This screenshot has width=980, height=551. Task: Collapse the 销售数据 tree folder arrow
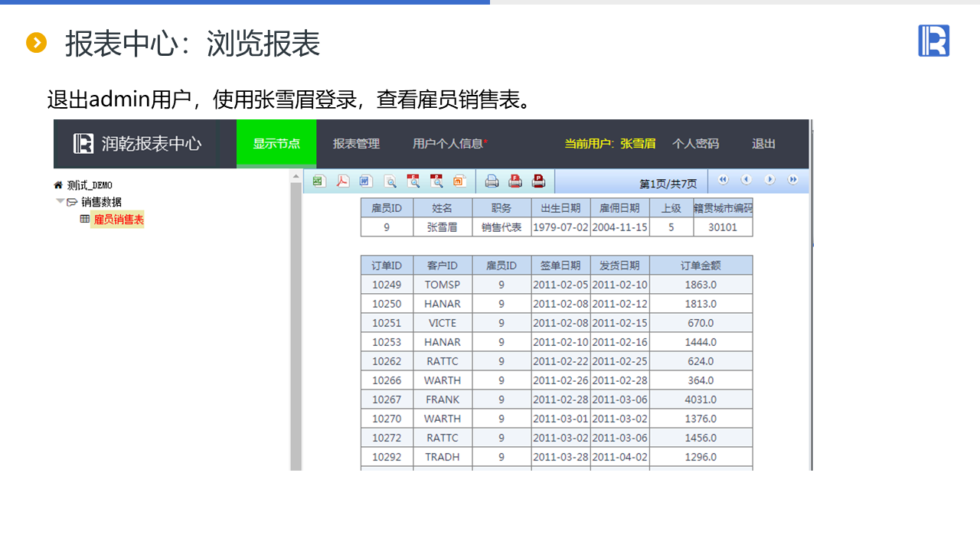[x=60, y=201]
